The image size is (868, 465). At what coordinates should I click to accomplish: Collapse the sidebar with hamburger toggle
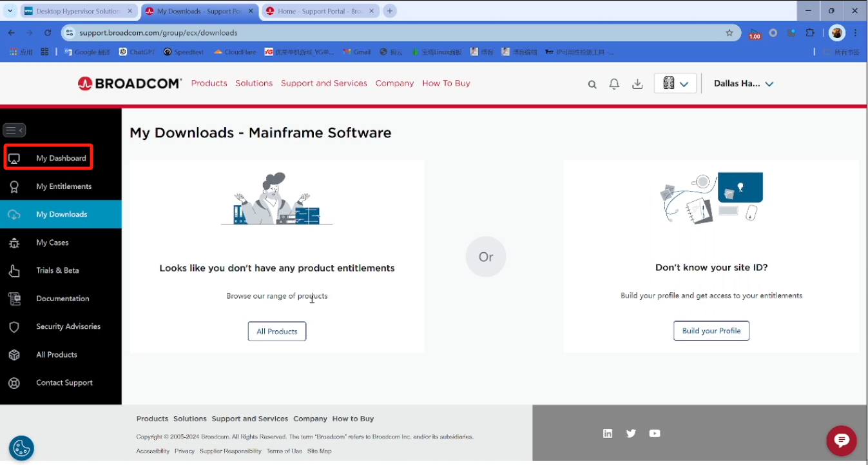[x=14, y=130]
